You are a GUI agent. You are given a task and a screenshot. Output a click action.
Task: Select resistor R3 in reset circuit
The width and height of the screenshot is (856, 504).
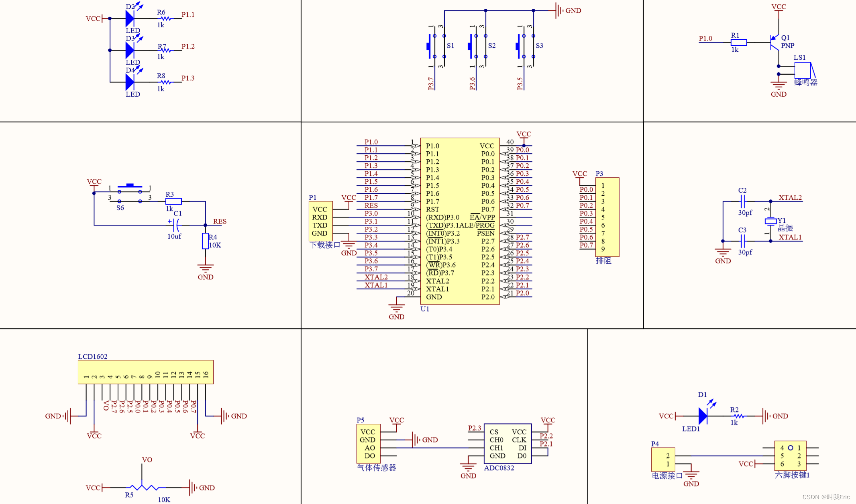point(173,201)
